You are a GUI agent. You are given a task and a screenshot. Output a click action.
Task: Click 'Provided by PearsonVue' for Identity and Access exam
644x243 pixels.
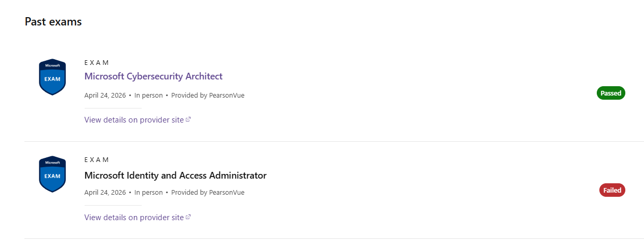tap(208, 192)
